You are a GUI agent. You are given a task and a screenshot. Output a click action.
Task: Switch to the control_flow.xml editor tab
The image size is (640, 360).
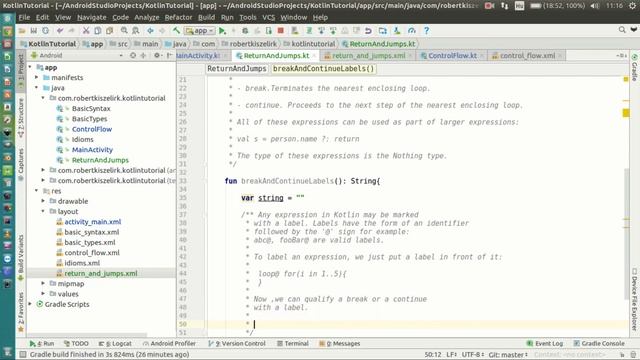pos(527,56)
